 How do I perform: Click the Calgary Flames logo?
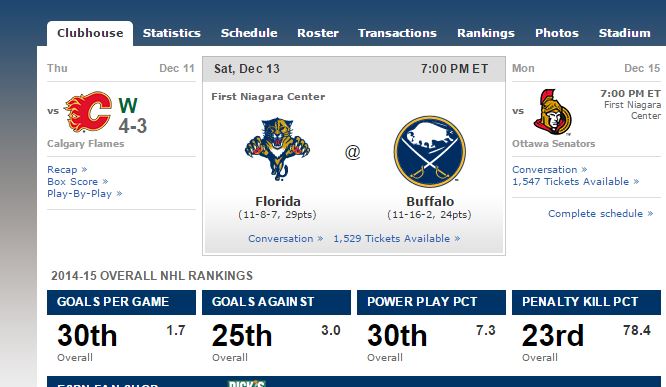coord(88,111)
